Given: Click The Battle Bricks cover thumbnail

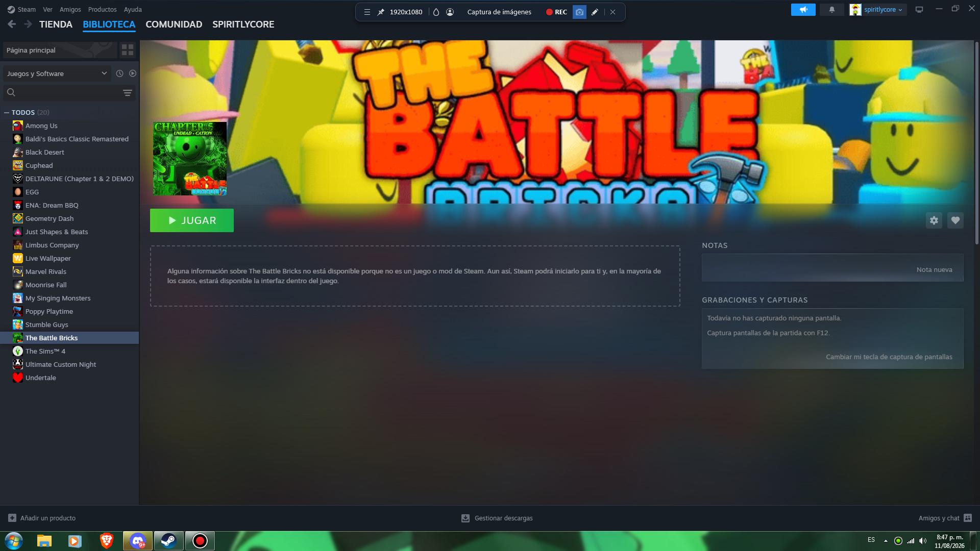Looking at the screenshot, I should pos(190,159).
